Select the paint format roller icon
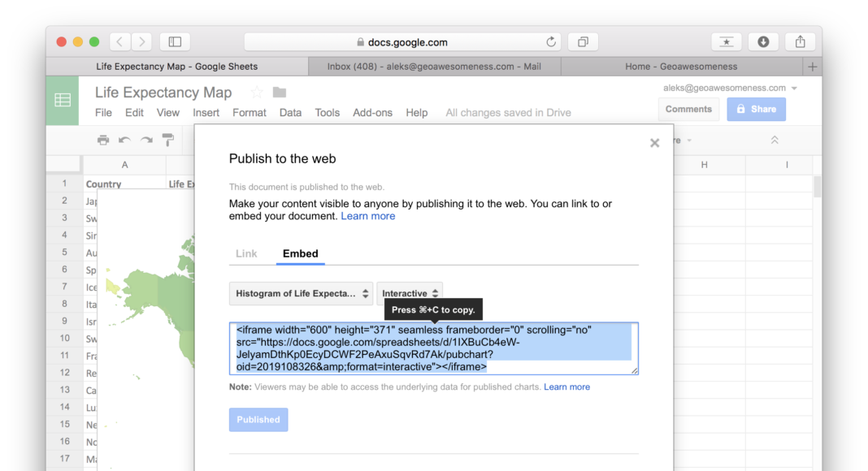Image resolution: width=868 pixels, height=471 pixels. click(168, 140)
